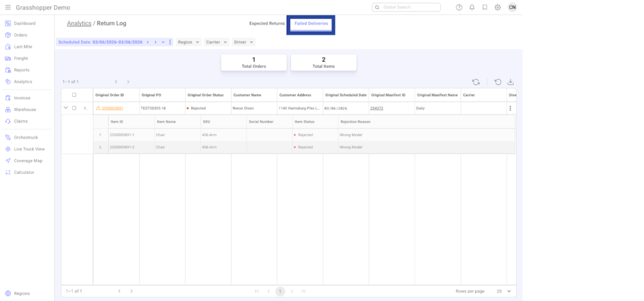Open Live Truck View from sidebar
This screenshot has height=301, width=644.
29,149
